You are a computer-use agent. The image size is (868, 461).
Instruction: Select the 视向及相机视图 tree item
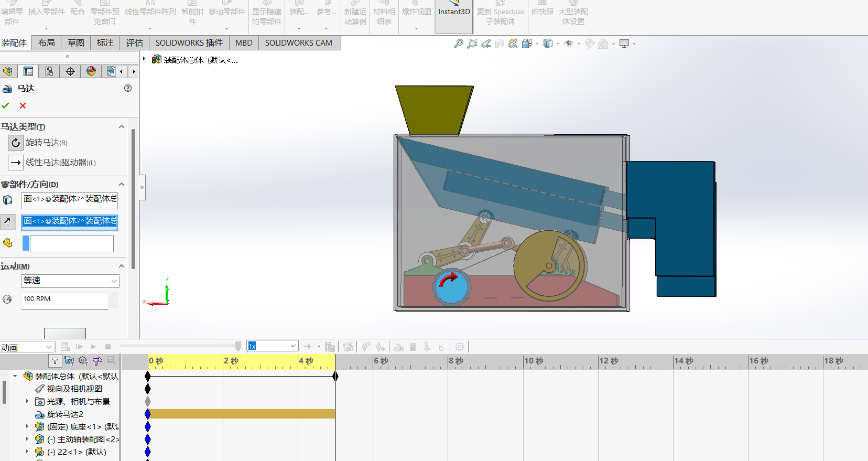tap(74, 389)
